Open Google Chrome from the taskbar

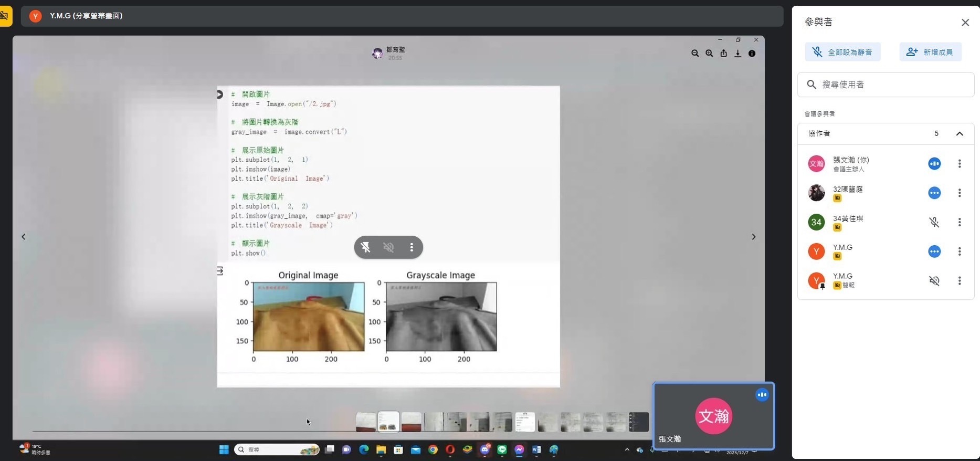433,449
